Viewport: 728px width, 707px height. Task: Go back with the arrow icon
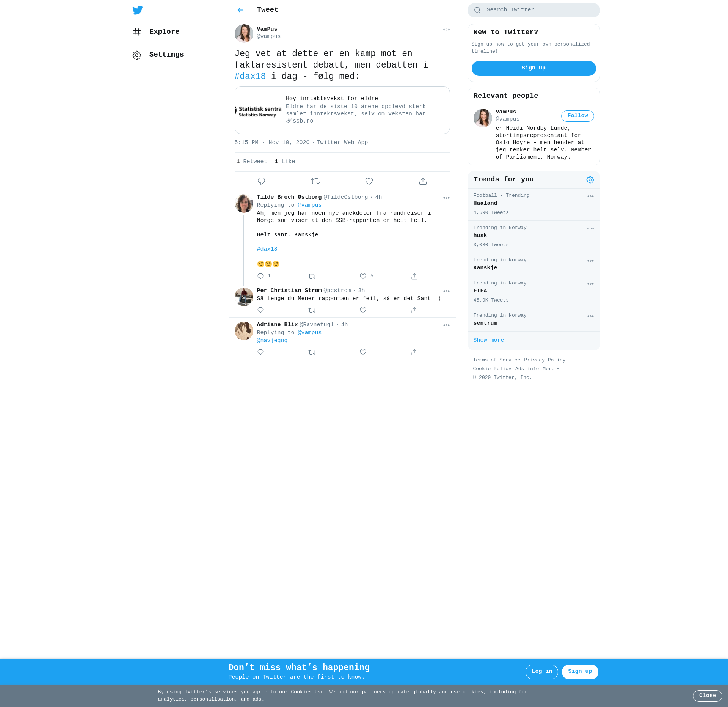pos(240,10)
